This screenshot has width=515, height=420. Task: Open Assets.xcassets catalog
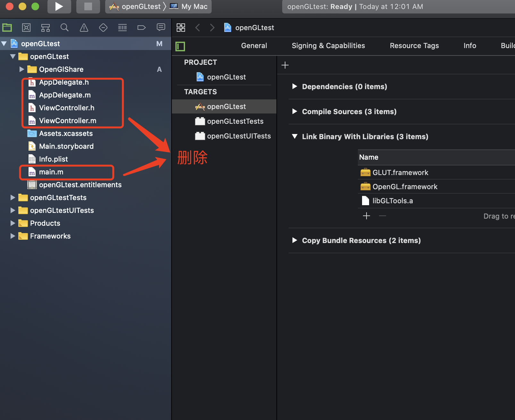pyautogui.click(x=66, y=133)
